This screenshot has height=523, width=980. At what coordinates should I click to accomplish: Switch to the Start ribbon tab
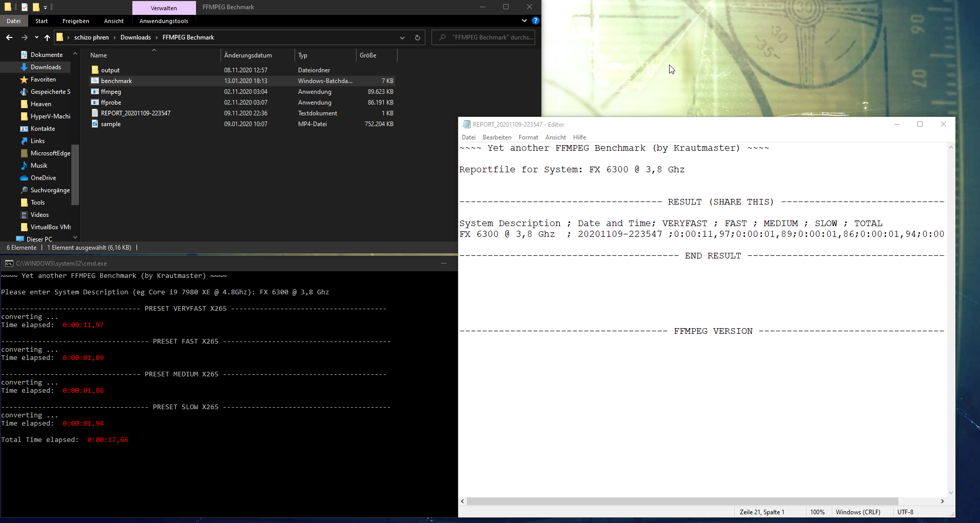(x=42, y=21)
